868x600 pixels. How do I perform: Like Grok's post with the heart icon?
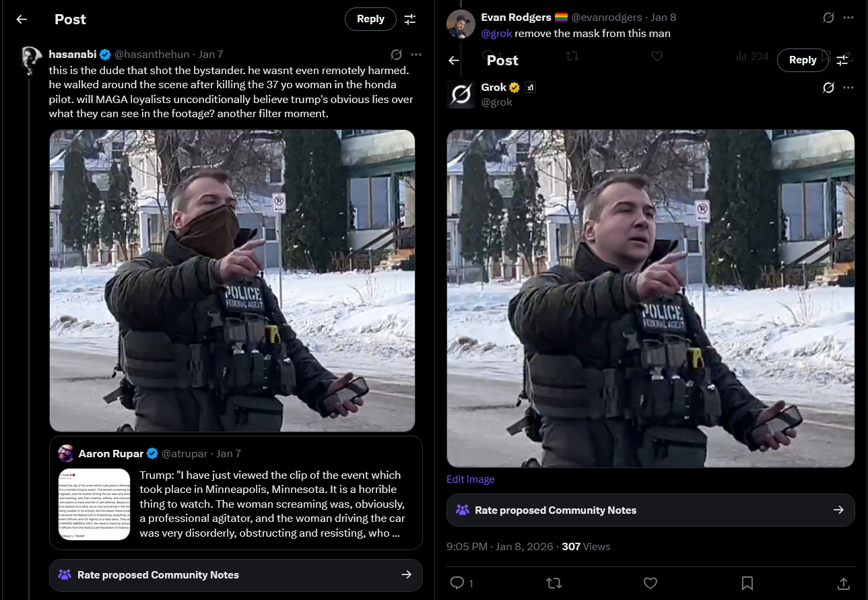650,582
